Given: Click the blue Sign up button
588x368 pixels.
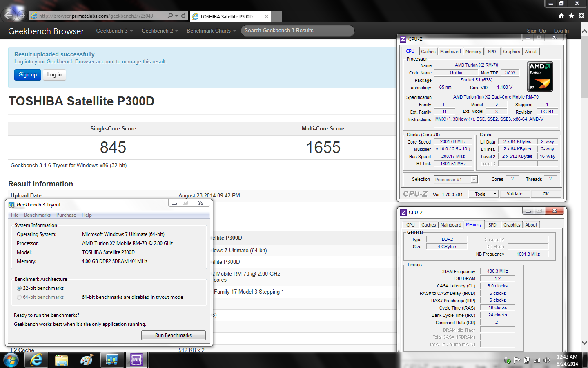Looking at the screenshot, I should 28,74.
